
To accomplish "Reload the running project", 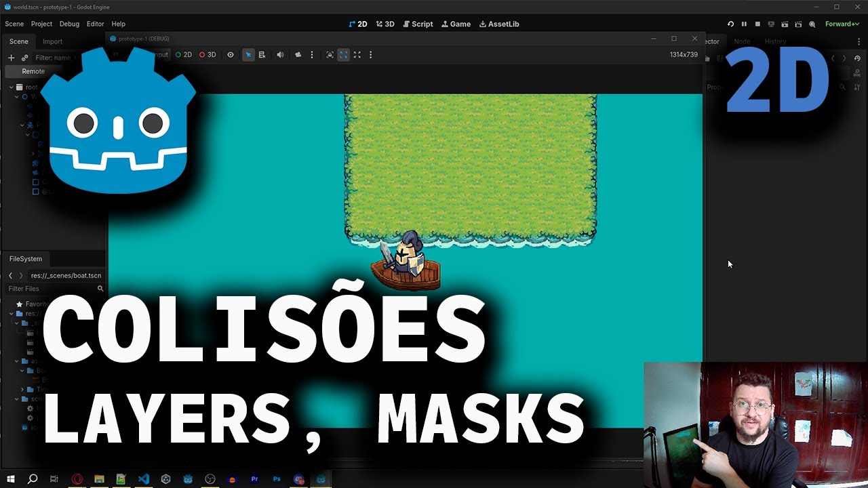I will (x=730, y=24).
